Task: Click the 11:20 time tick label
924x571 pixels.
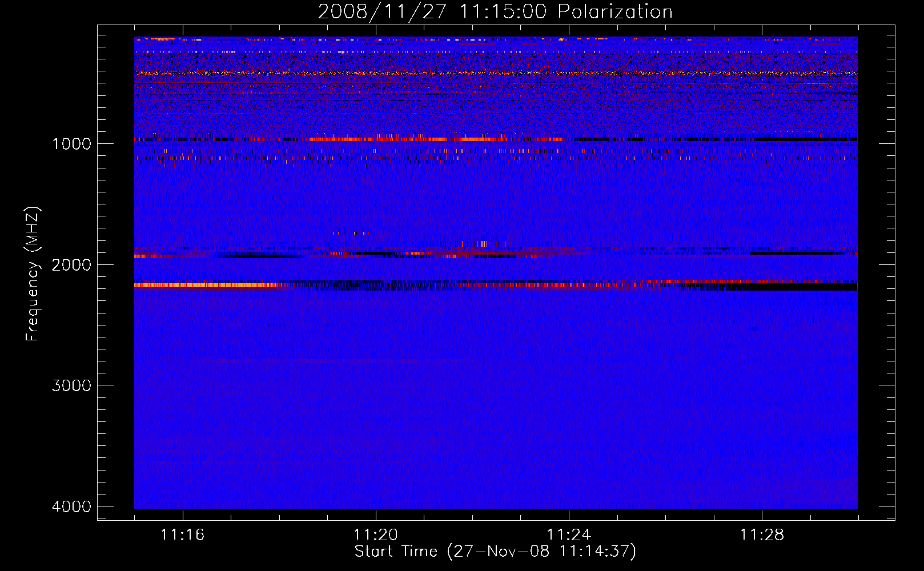Action: coord(376,535)
